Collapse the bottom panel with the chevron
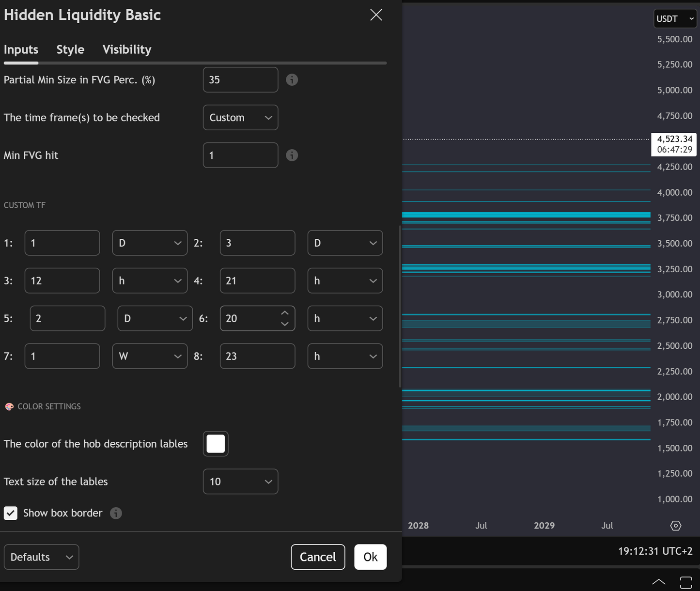The width and height of the screenshot is (700, 591). click(x=658, y=582)
